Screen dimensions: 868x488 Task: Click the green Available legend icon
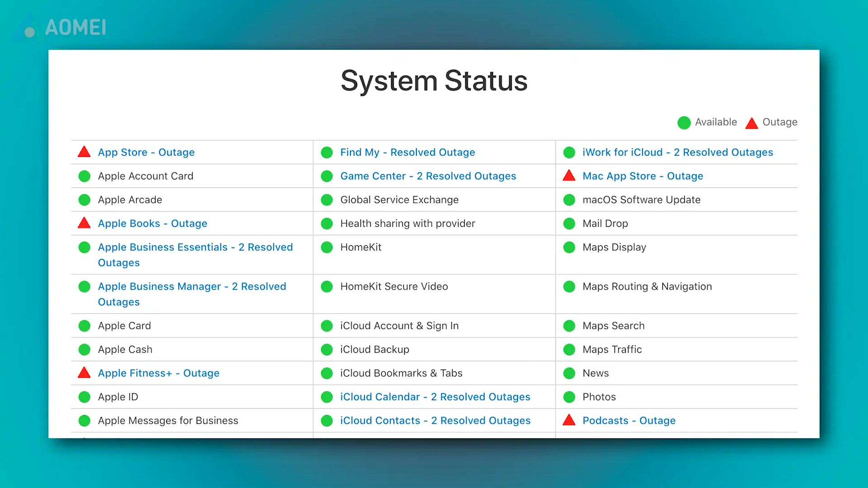(684, 122)
